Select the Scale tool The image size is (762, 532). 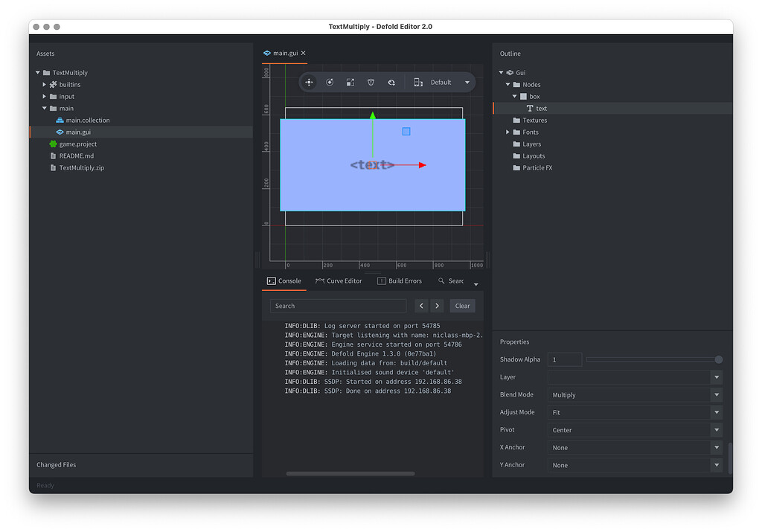350,83
